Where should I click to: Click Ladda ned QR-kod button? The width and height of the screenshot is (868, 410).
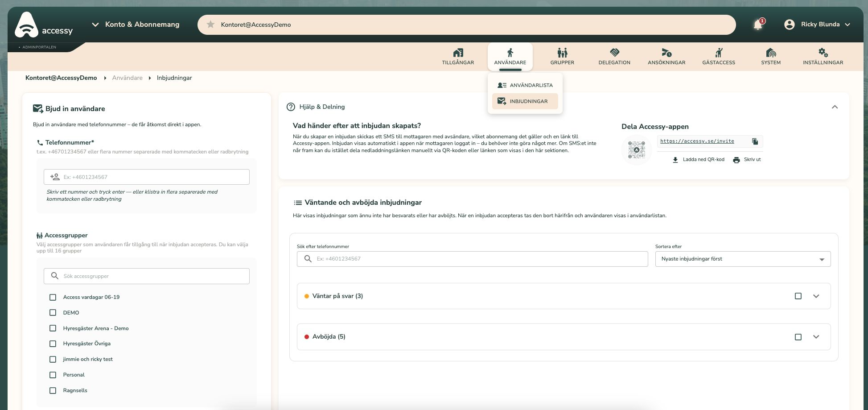698,160
